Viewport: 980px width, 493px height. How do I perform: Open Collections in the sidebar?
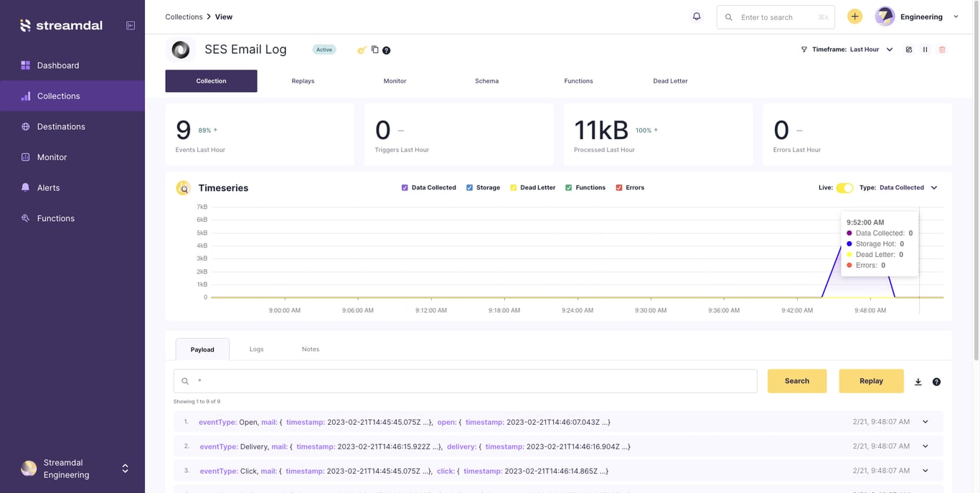pos(72,96)
